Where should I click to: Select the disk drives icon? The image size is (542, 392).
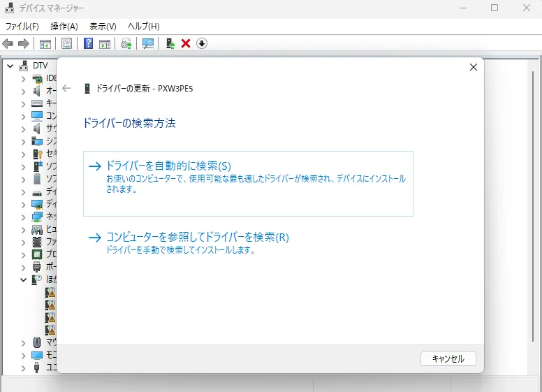(x=37, y=193)
